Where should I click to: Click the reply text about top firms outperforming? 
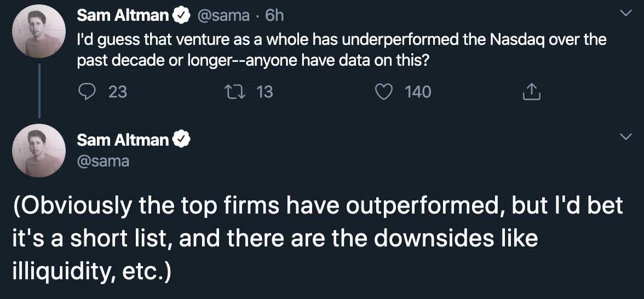click(x=318, y=239)
